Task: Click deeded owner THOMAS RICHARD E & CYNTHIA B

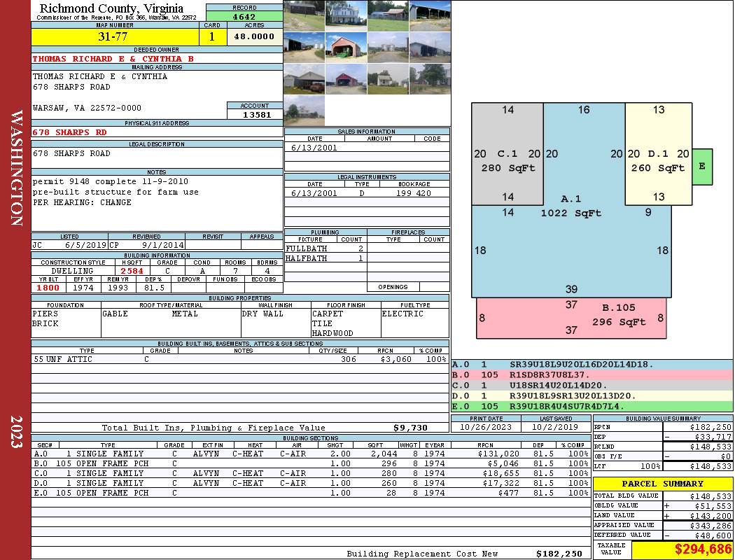Action: (113, 59)
